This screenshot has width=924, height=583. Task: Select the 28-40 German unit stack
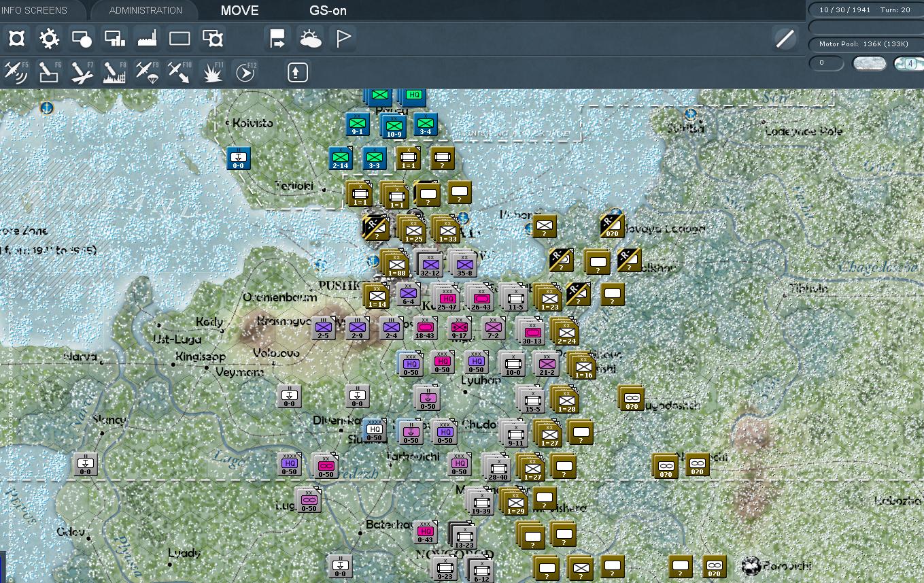tap(498, 467)
